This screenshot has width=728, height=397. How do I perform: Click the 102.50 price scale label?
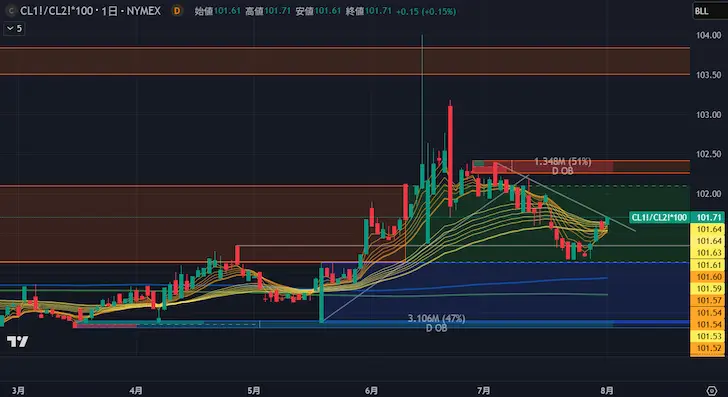[708, 154]
